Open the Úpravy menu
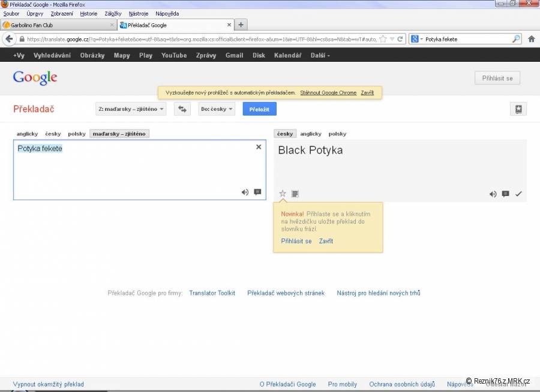The image size is (540, 392). (35, 13)
